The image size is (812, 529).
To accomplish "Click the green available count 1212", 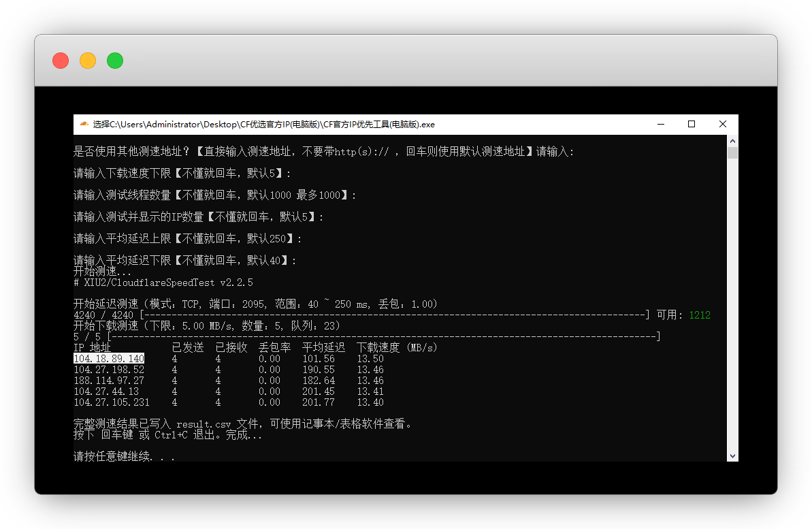I will pyautogui.click(x=699, y=315).
